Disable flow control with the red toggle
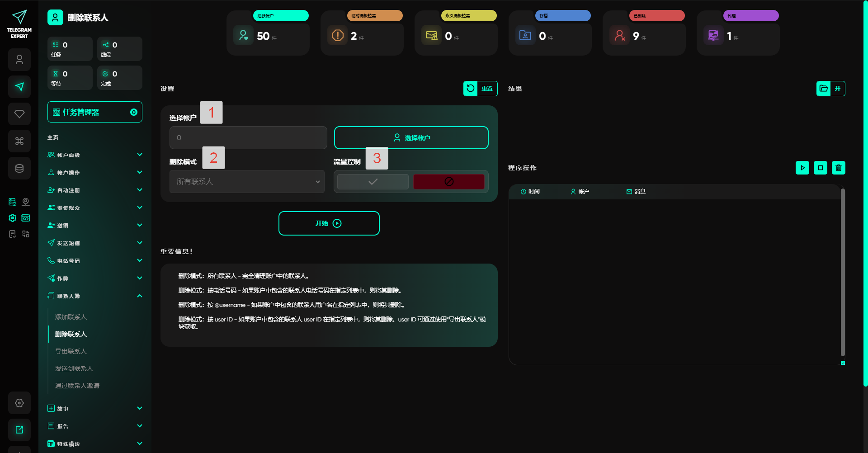 [x=448, y=182]
